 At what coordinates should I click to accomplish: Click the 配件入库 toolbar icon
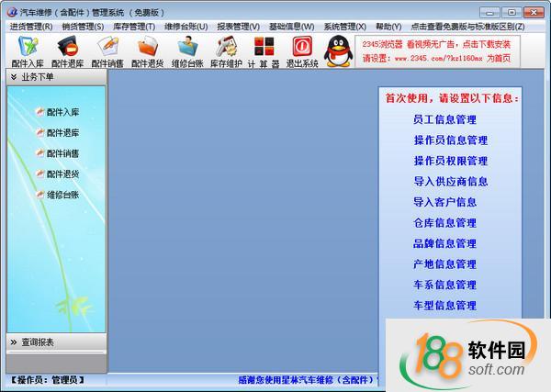(x=27, y=50)
